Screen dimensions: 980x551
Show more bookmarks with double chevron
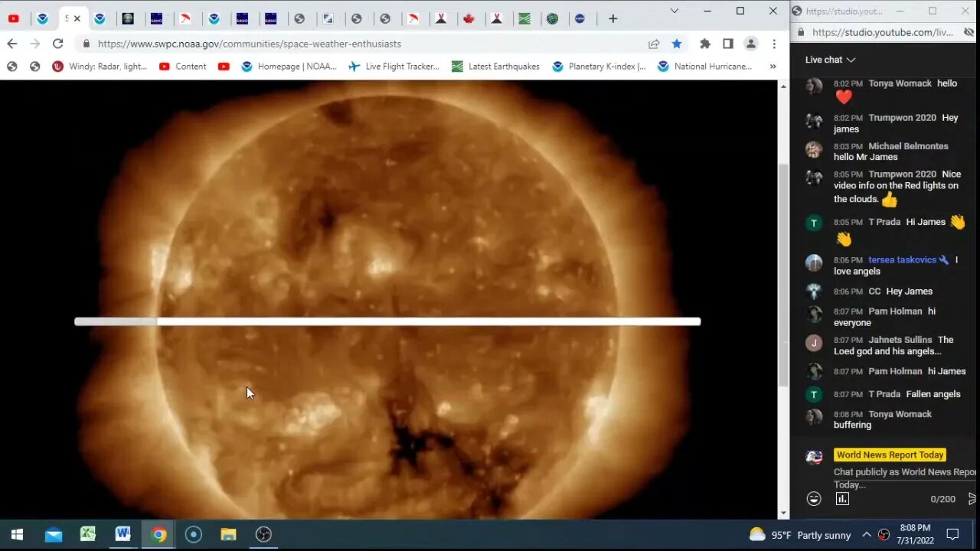[773, 67]
